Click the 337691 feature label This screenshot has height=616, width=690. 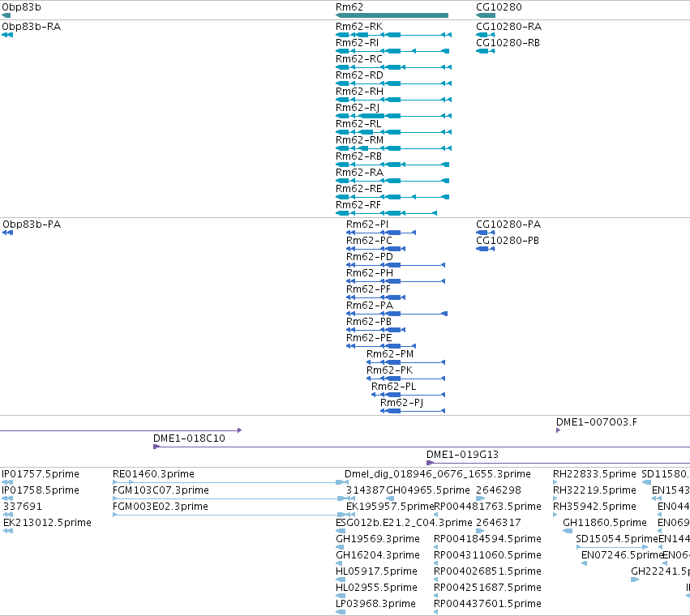(22, 507)
